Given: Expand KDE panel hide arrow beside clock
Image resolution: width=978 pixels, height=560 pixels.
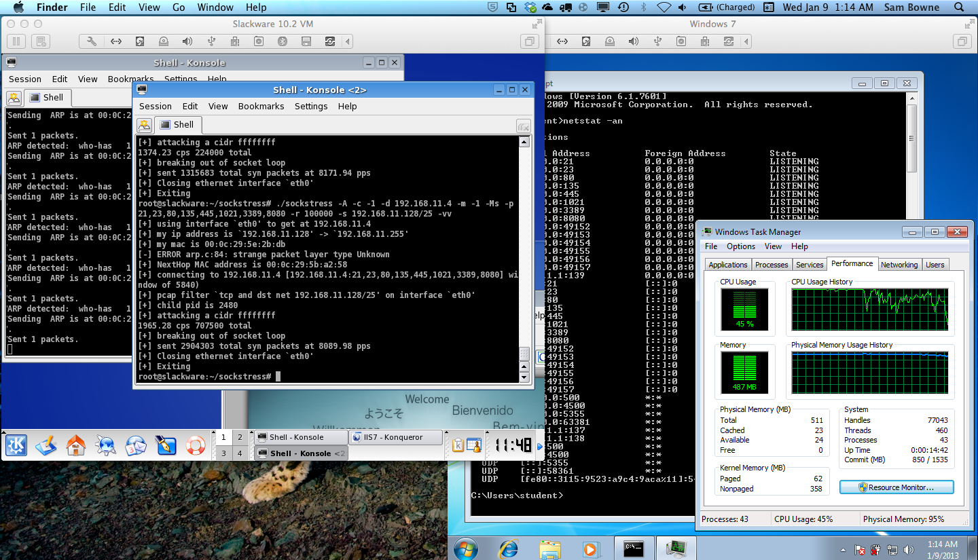Looking at the screenshot, I should 541,446.
